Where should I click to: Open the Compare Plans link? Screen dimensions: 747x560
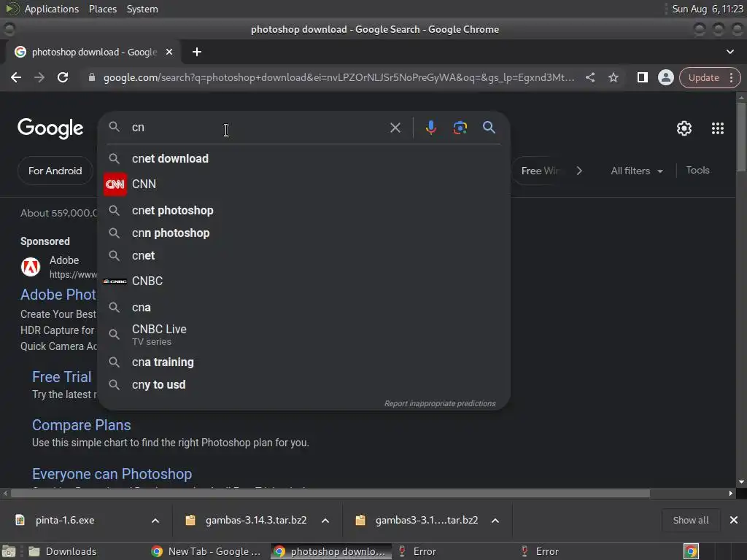pyautogui.click(x=82, y=425)
